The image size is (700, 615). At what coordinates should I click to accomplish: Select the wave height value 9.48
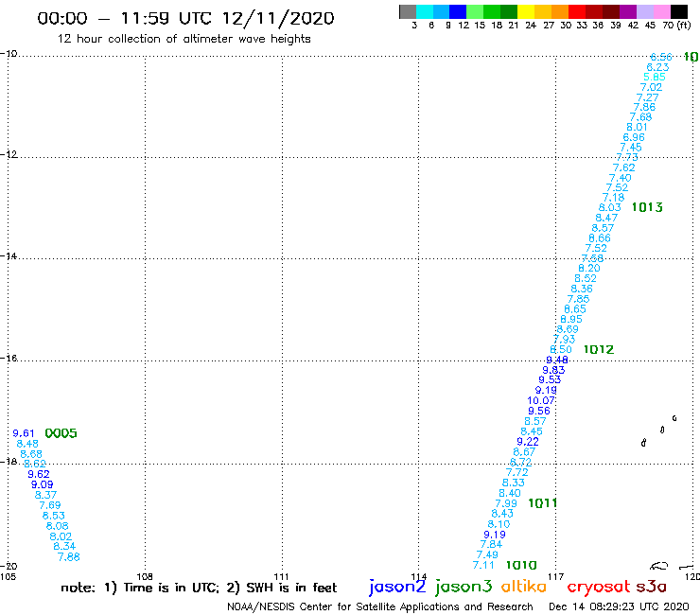[x=557, y=360]
